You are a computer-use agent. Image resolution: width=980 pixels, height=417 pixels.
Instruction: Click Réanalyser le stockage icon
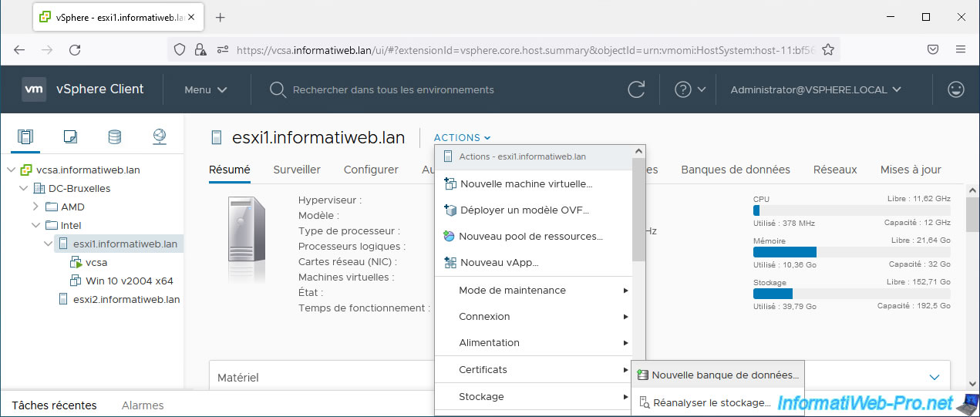tap(644, 402)
